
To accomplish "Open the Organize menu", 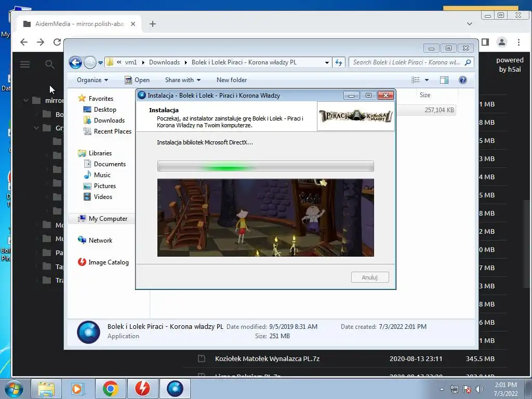I will tap(92, 80).
